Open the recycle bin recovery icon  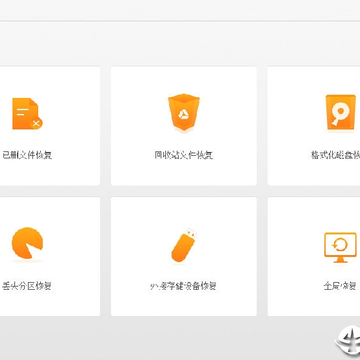[184, 112]
